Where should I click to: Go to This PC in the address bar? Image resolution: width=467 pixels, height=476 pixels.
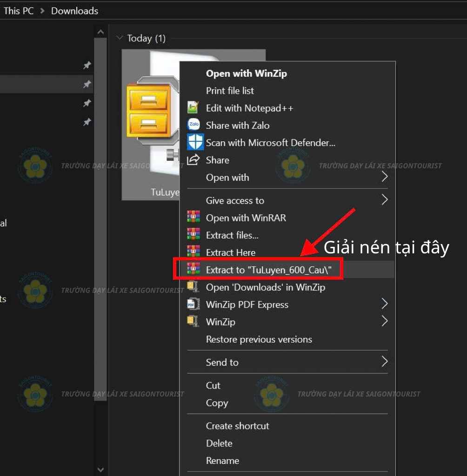(19, 11)
